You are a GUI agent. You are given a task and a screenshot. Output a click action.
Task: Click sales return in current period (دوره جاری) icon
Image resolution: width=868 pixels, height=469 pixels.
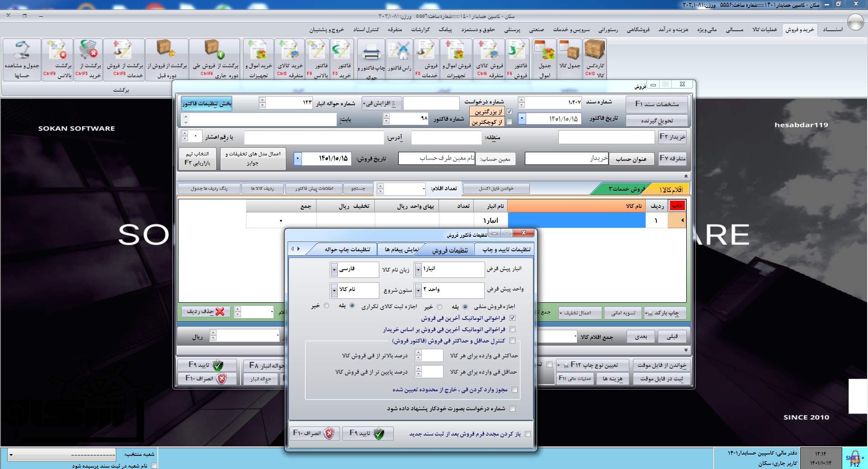pyautogui.click(x=215, y=59)
